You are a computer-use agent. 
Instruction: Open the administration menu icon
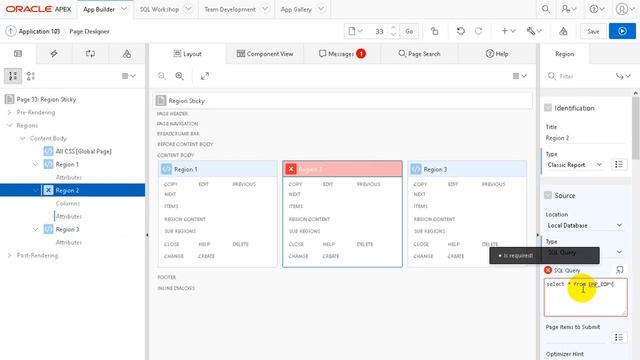click(569, 9)
